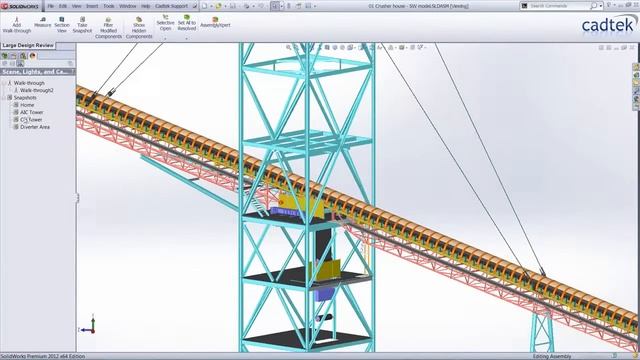Screen dimensions: 640x360
Task: Click the Print icon in title toolbar
Action: coord(247,6)
